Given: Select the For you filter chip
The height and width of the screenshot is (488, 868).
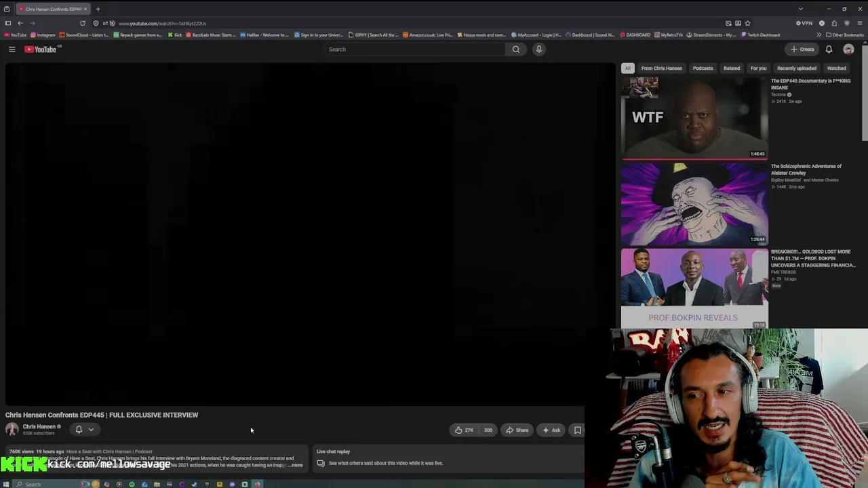Looking at the screenshot, I should click(758, 68).
